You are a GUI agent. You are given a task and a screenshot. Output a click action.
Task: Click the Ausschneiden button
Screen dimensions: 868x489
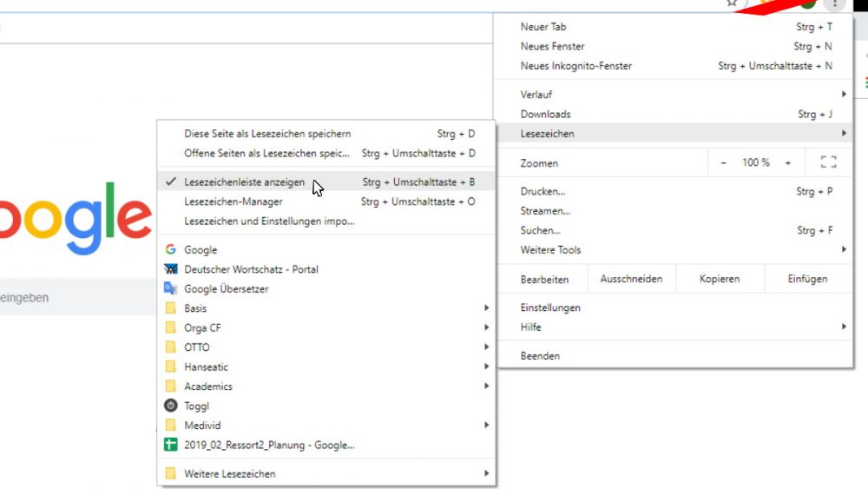tap(631, 279)
